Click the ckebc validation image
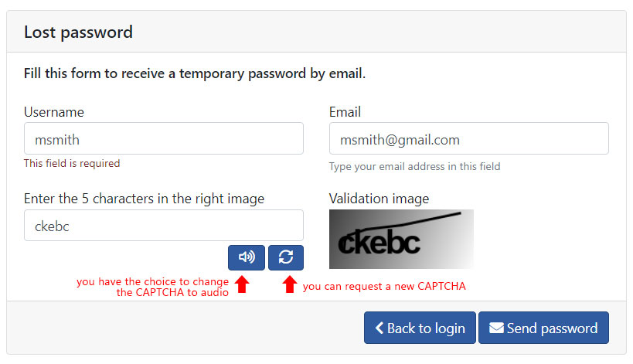Screen dimensions: 633x364 coord(401,240)
